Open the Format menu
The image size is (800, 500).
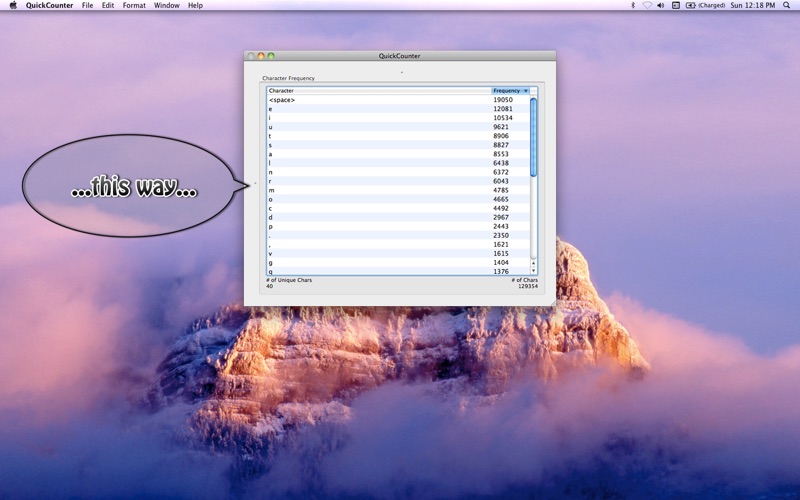[134, 5]
